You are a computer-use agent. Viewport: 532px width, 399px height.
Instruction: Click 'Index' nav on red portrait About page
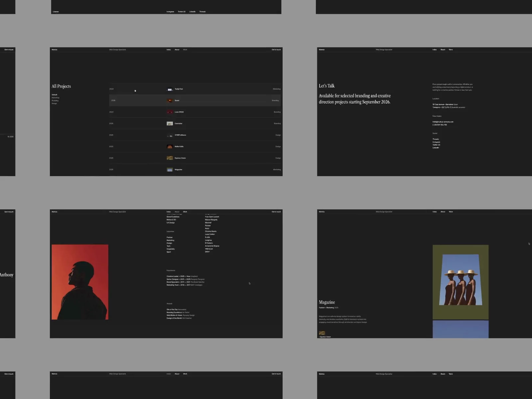pyautogui.click(x=169, y=212)
